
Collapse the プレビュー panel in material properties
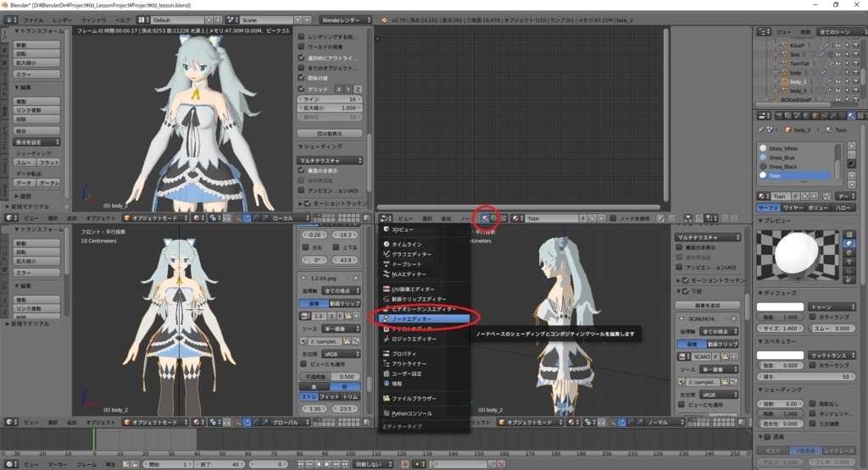pos(760,221)
